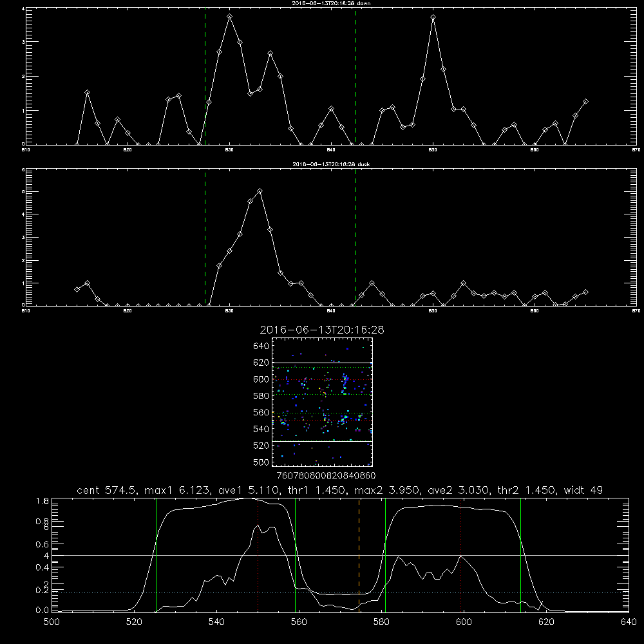Click the right green dashed line in dusk plot
Viewport: 644px width, 644px height.
coord(355,238)
